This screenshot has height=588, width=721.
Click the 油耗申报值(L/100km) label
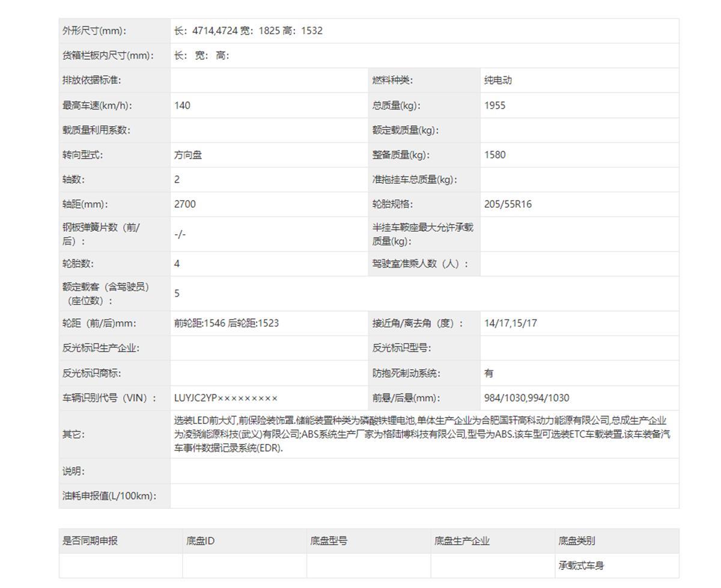click(109, 496)
